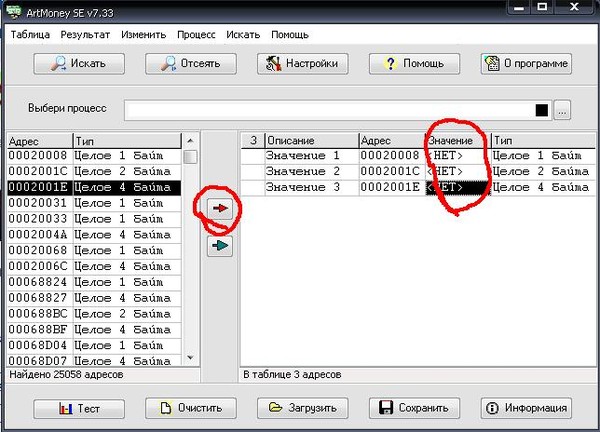Open the Процесс menu

click(x=196, y=35)
